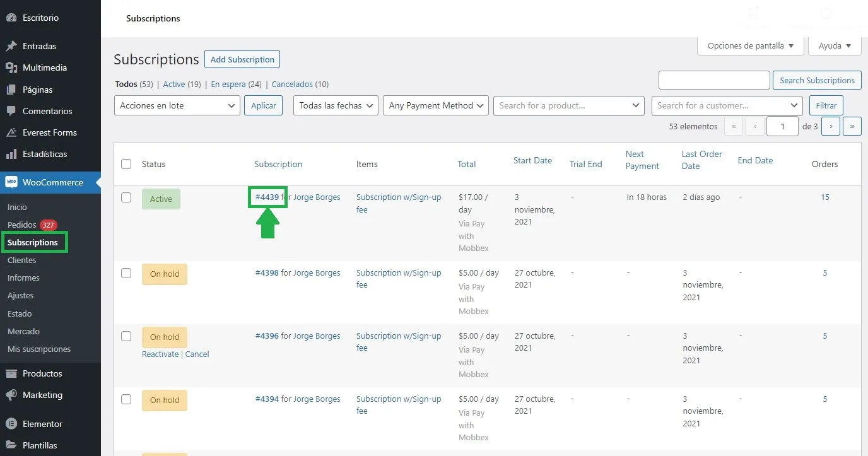
Task: Expand Opciones de pantalla panel
Action: (x=751, y=46)
